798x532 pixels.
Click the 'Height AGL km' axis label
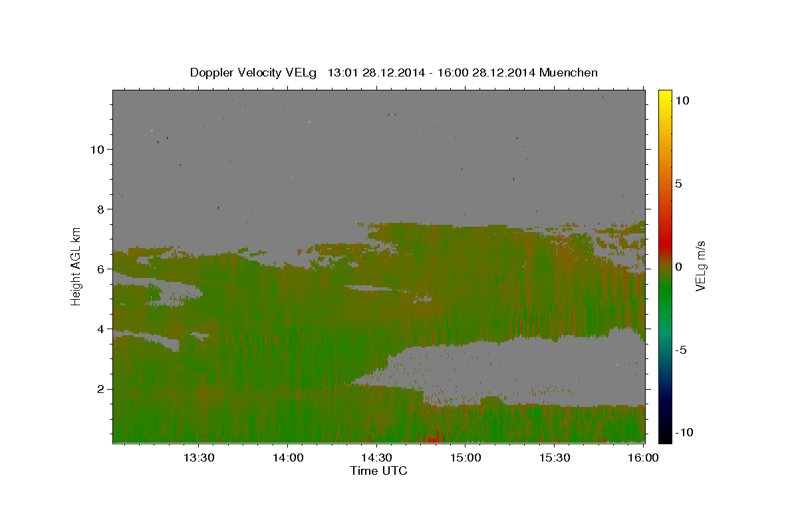(x=76, y=267)
